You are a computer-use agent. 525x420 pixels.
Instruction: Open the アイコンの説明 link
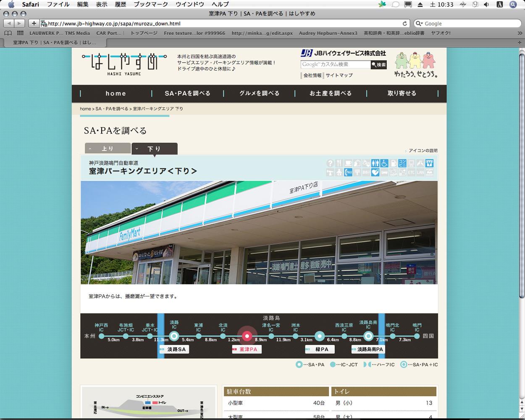[x=423, y=150]
